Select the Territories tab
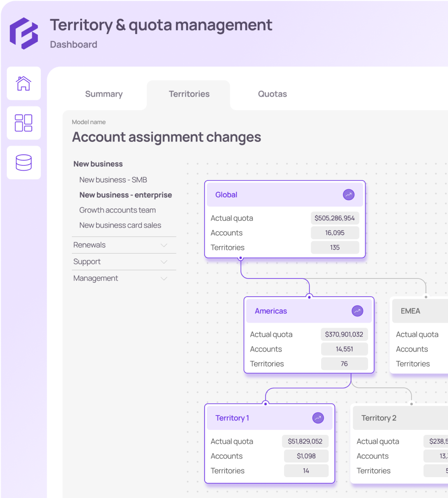This screenshot has width=448, height=498. 189,94
